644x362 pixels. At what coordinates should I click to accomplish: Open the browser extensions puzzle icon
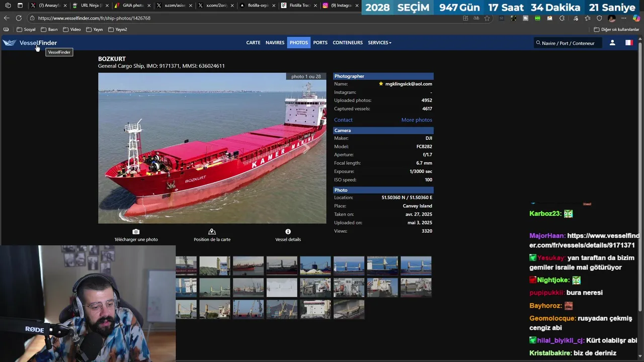click(x=562, y=18)
